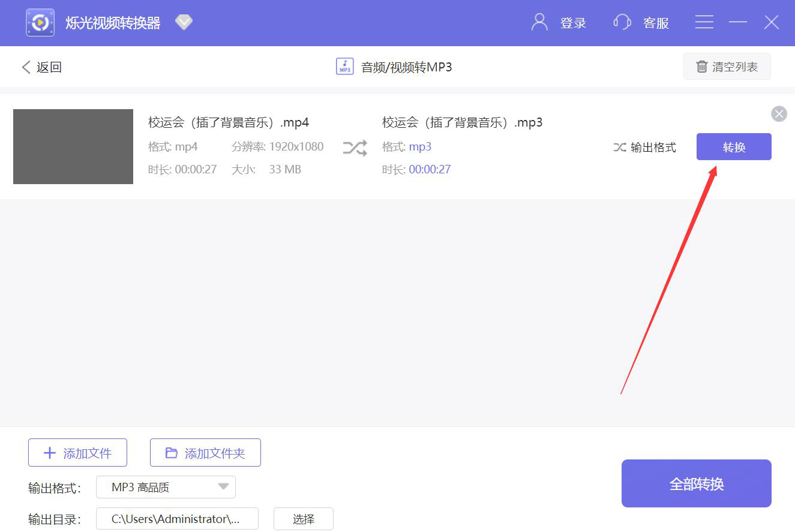Click output duration 00:00:27 value

click(430, 170)
